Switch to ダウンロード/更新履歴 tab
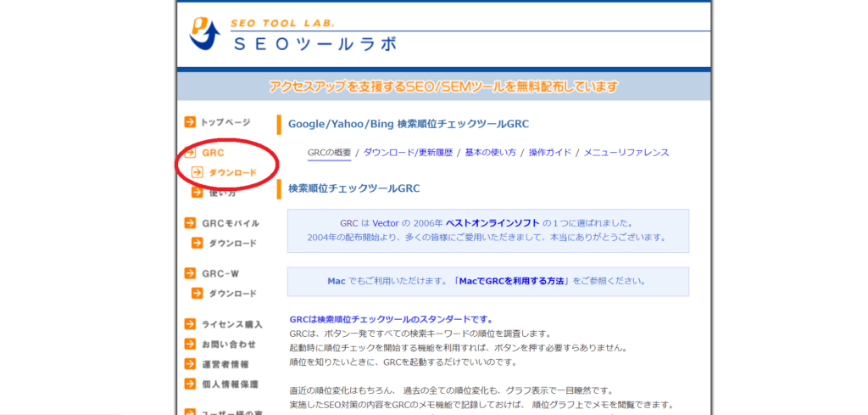 tap(408, 153)
